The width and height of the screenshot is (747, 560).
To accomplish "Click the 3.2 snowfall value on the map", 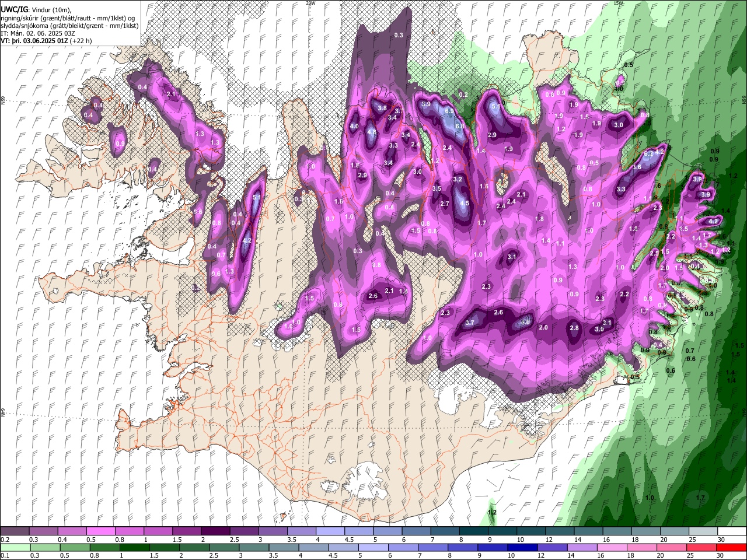I will coord(458,179).
